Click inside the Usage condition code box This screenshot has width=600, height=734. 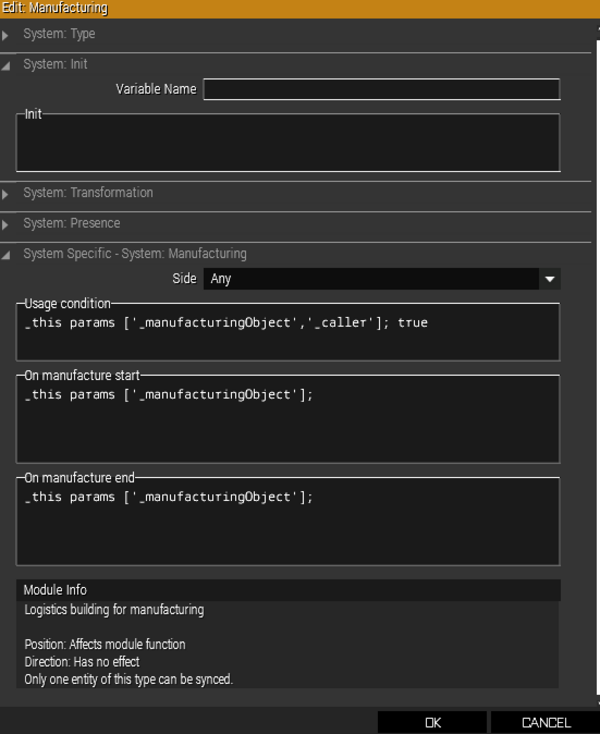click(288, 332)
